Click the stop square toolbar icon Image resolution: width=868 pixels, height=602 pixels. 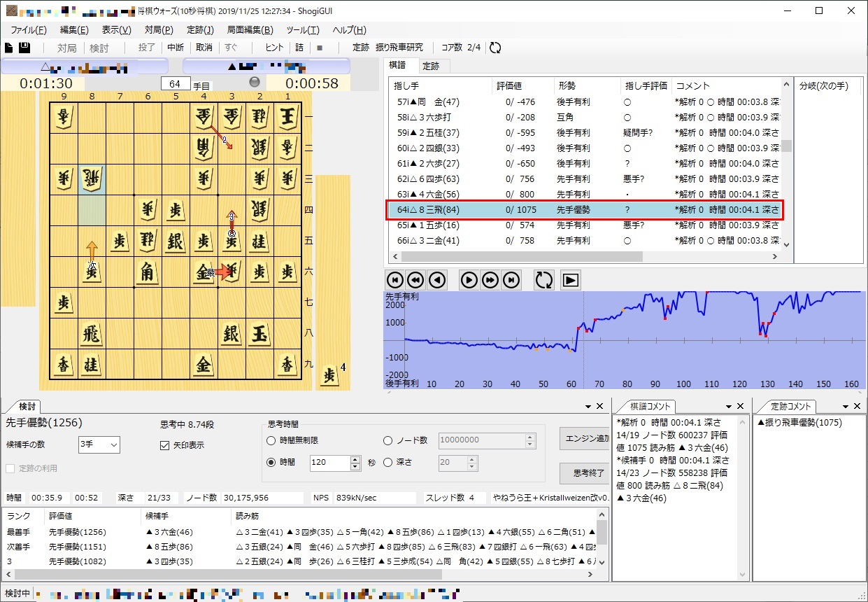point(320,48)
